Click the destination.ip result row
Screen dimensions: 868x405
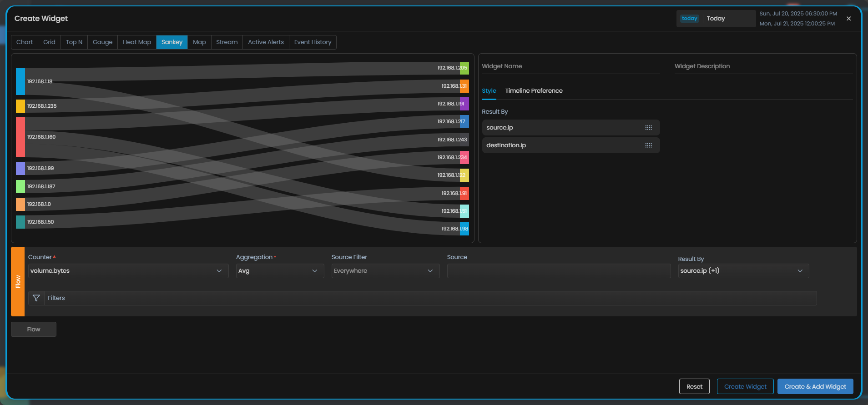(x=571, y=145)
